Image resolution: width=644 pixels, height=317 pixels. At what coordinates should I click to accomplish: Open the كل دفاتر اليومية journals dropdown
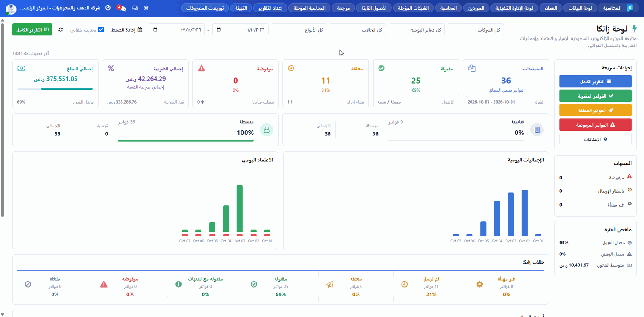pyautogui.click(x=417, y=30)
